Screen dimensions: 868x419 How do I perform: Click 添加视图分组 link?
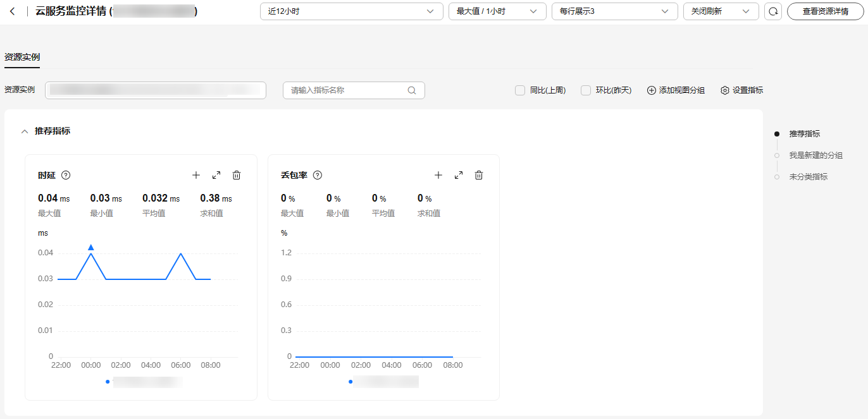tap(676, 90)
